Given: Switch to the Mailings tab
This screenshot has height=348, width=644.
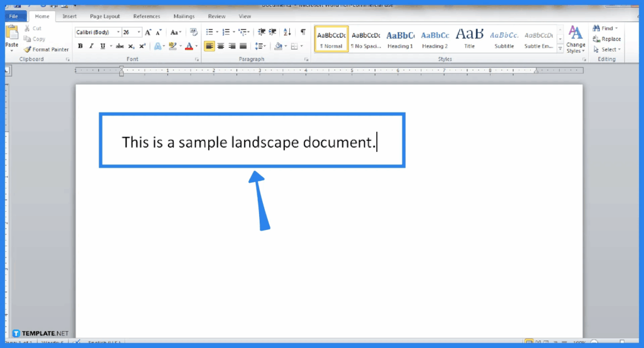Looking at the screenshot, I should [184, 16].
